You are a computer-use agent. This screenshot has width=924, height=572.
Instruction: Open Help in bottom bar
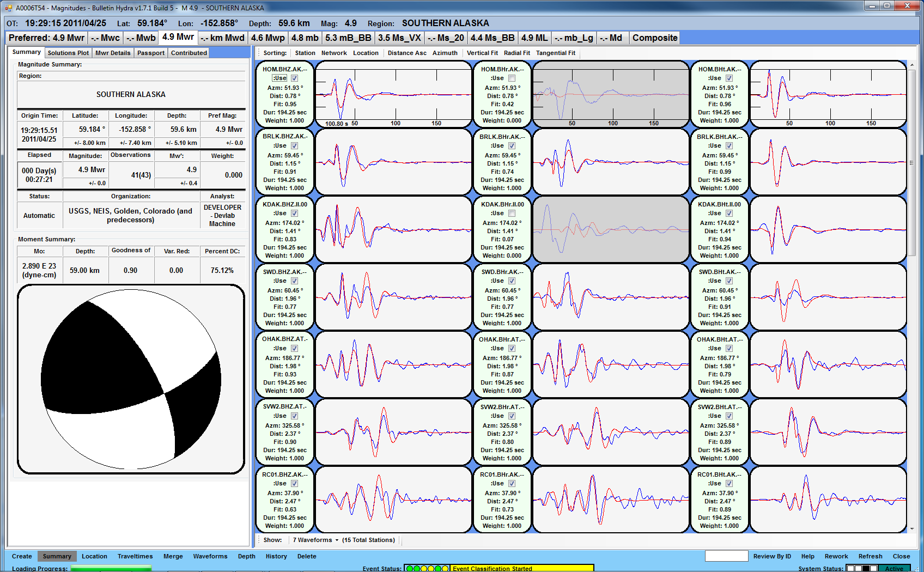[x=808, y=556]
